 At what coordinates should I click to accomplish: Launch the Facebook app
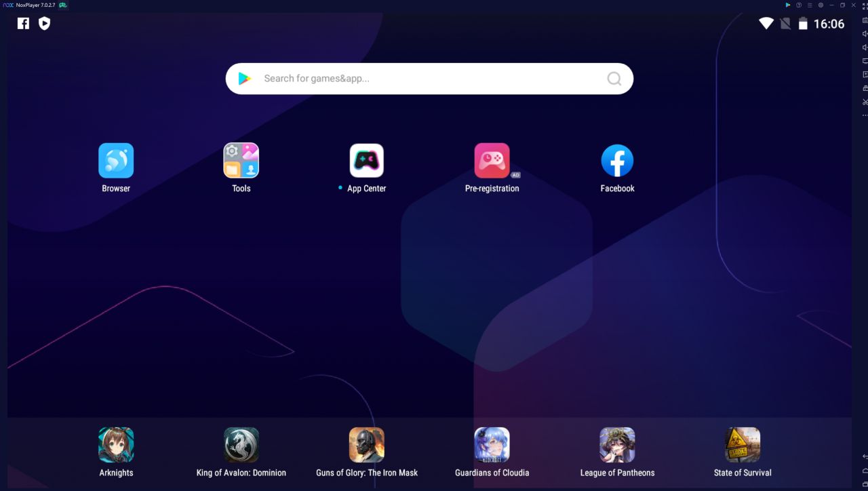click(x=617, y=161)
